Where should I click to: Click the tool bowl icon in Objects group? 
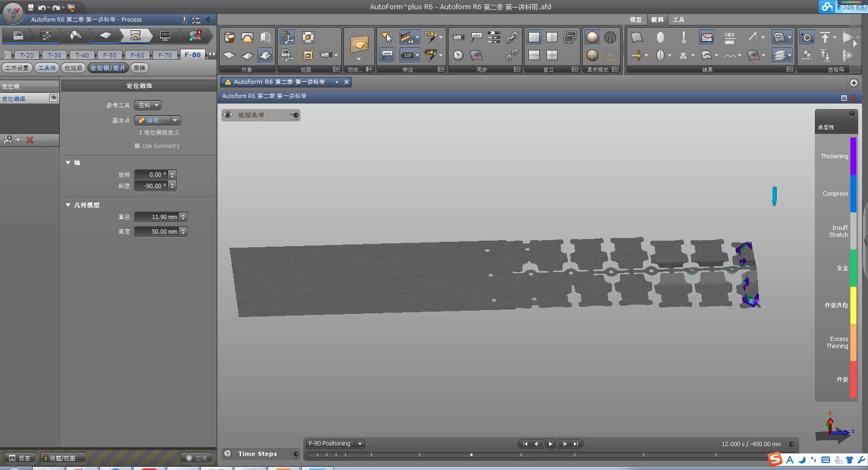coord(229,37)
